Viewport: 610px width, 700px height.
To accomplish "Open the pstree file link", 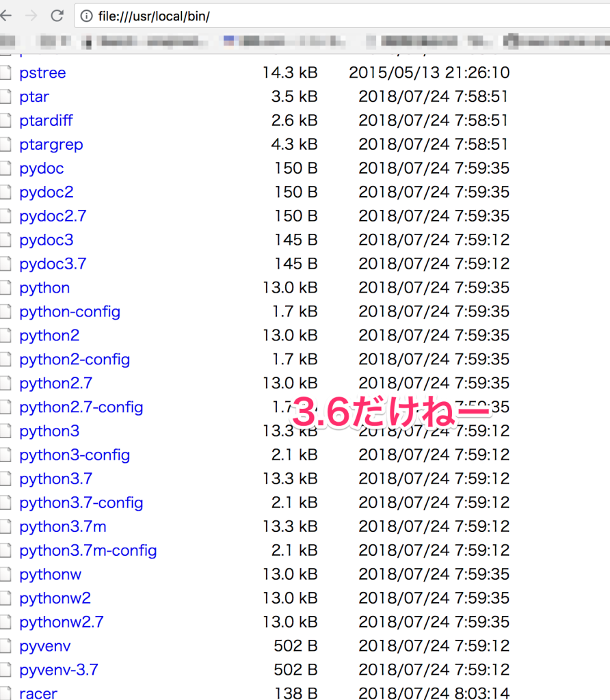I will (42, 73).
